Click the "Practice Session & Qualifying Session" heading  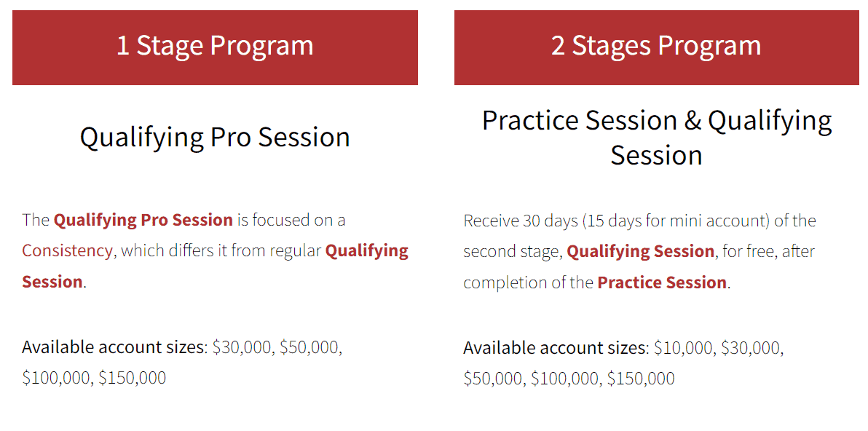[x=656, y=138]
